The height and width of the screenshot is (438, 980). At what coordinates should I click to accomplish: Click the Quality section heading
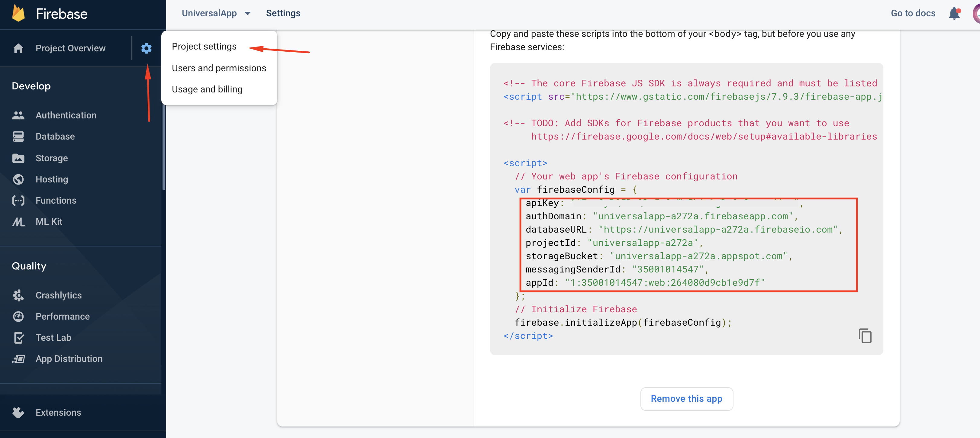click(29, 266)
